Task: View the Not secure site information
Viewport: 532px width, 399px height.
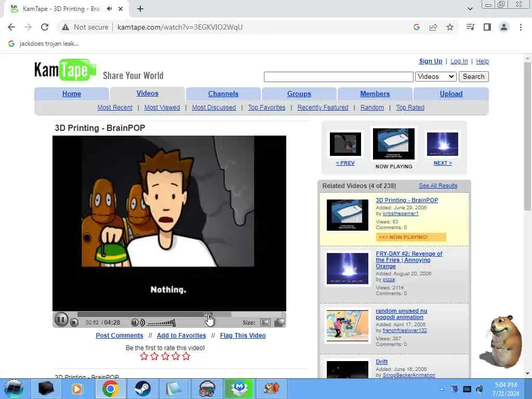Action: pyautogui.click(x=85, y=27)
